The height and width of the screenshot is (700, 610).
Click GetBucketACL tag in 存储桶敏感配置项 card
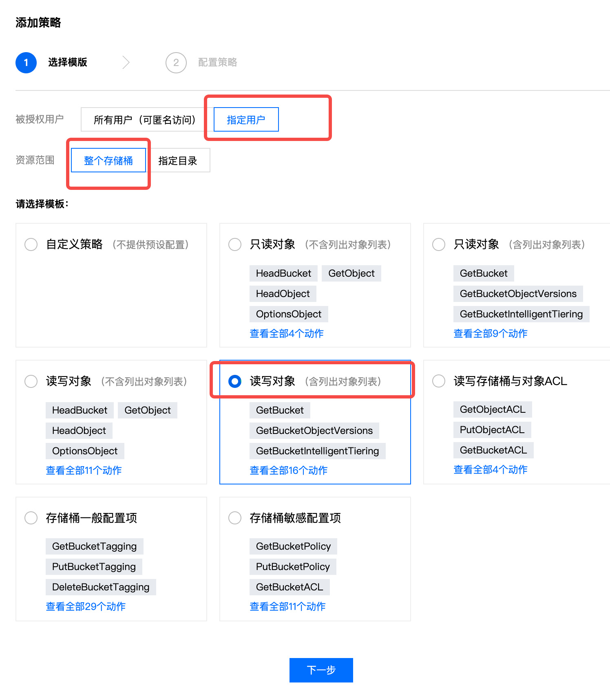point(290,587)
